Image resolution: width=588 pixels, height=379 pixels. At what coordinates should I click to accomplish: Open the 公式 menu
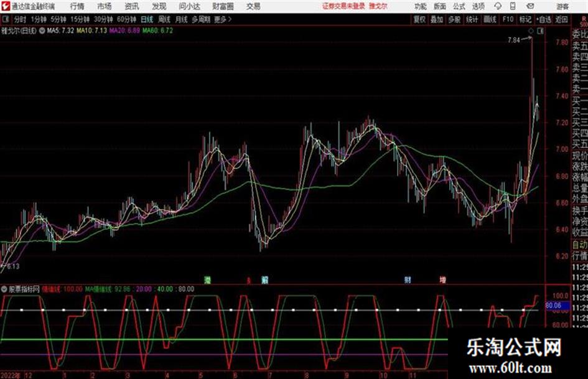(459, 6)
